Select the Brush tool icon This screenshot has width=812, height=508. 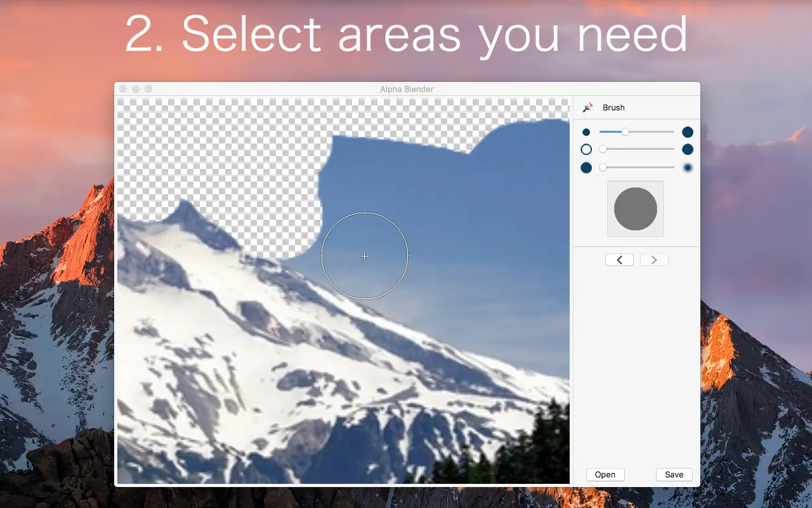point(588,107)
